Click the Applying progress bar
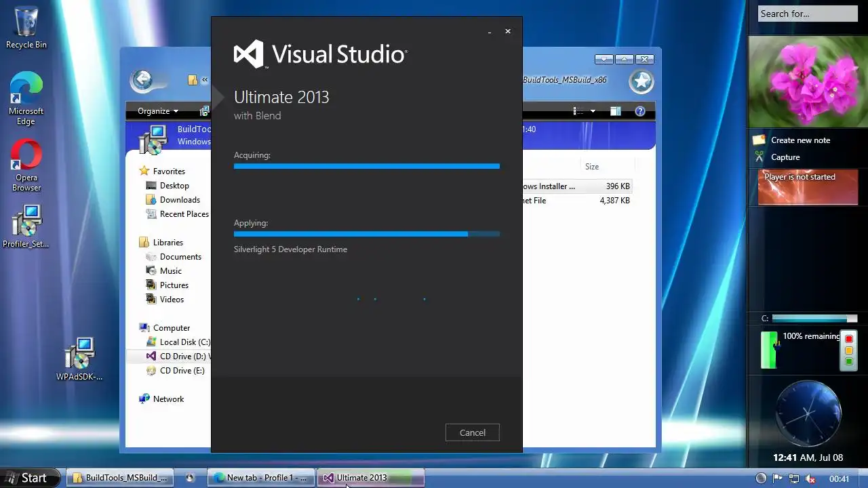868x488 pixels. coord(367,234)
